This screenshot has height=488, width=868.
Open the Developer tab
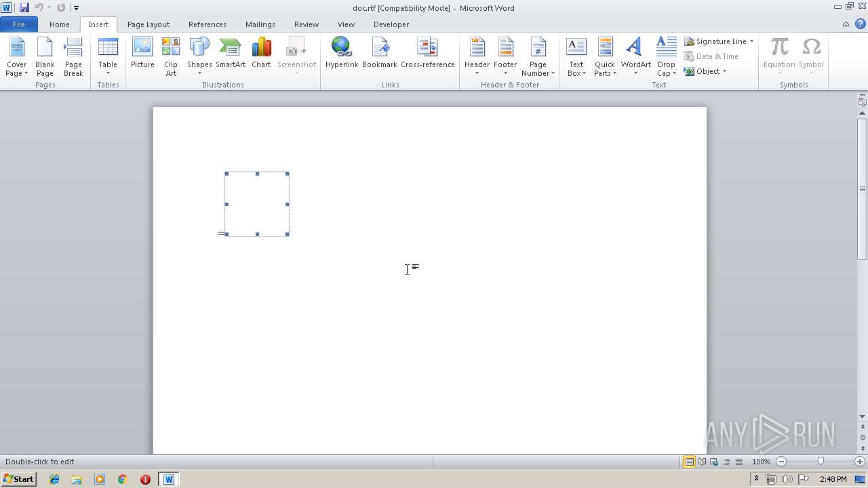[391, 24]
